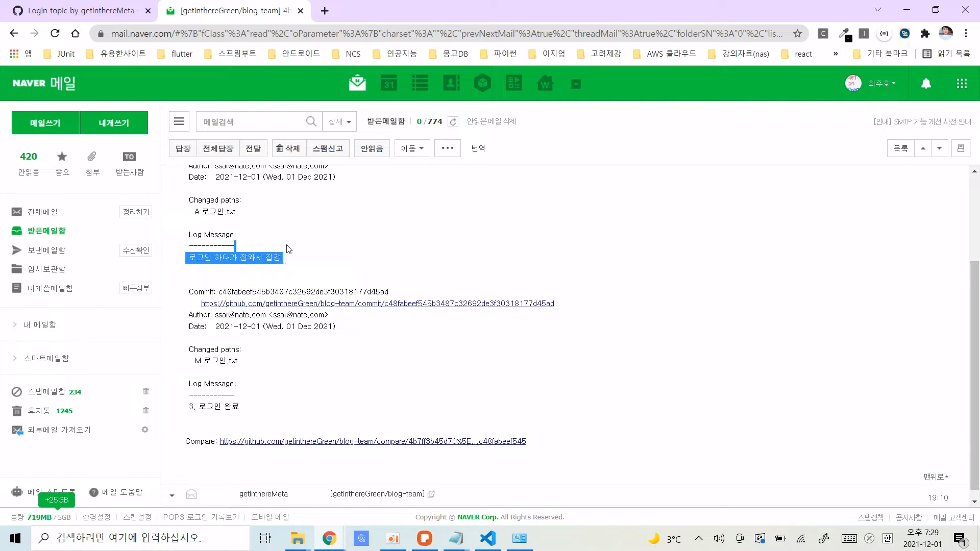Select 보낸메일함 folder in sidebar
Screen dimensions: 980x551
coord(46,250)
